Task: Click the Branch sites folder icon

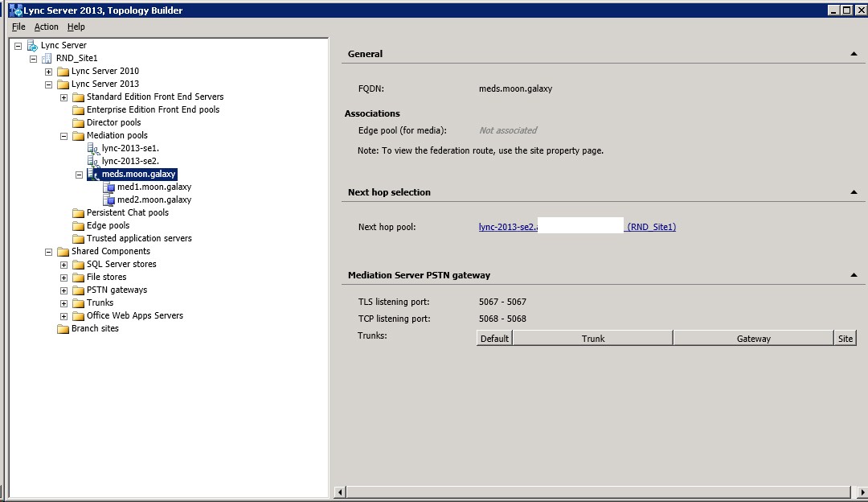Action: (x=63, y=329)
